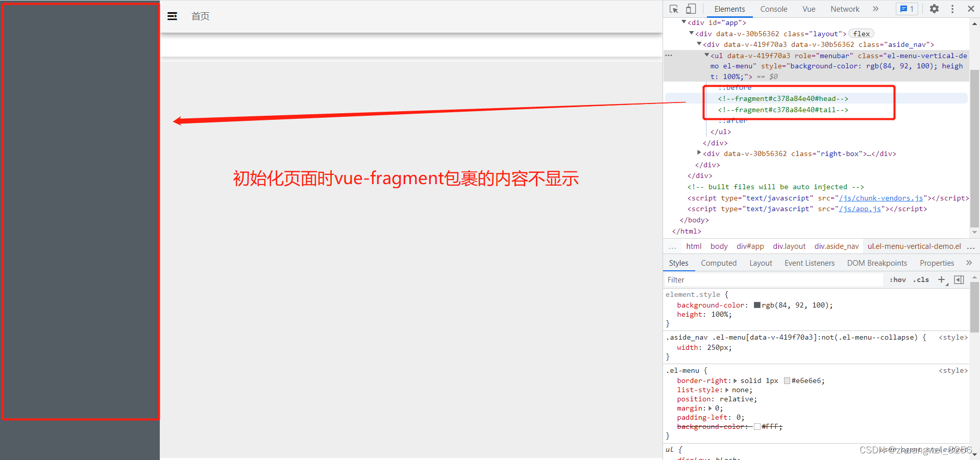Switch to the Layout pane tab
Viewport: 980px width, 460px height.
point(761,263)
